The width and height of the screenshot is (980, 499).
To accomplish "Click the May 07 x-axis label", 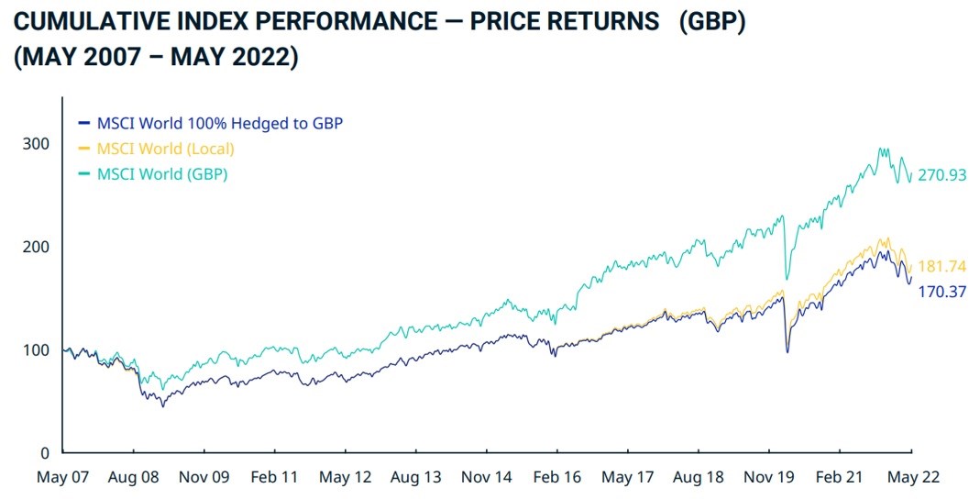I will click(63, 478).
